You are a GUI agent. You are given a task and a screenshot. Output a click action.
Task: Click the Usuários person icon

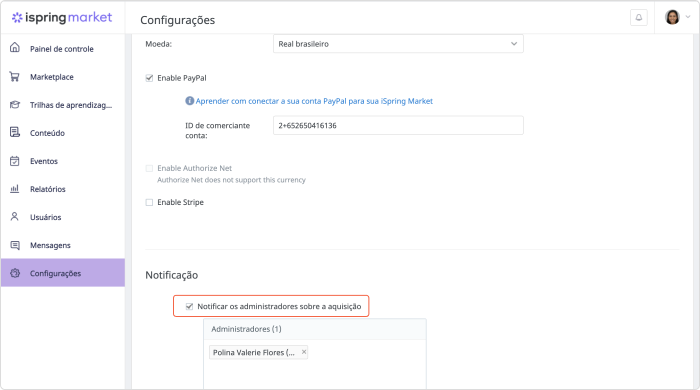pyautogui.click(x=15, y=217)
